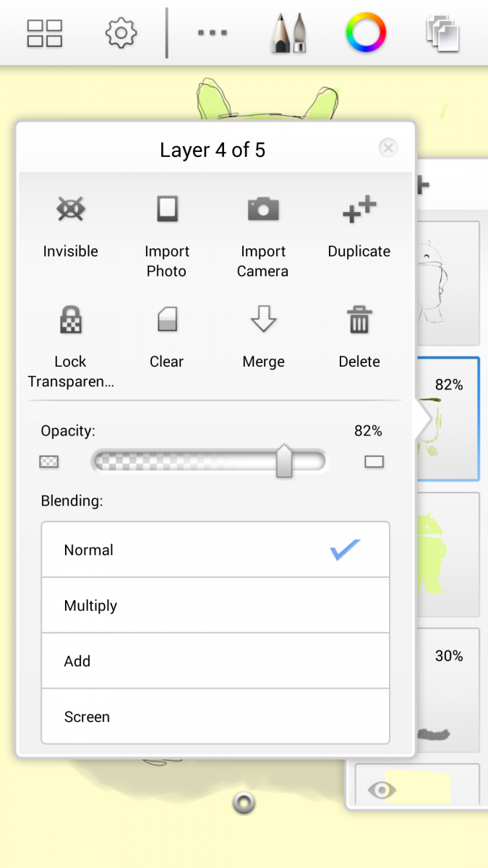
Task: Import a photo into the layer
Action: (x=167, y=209)
